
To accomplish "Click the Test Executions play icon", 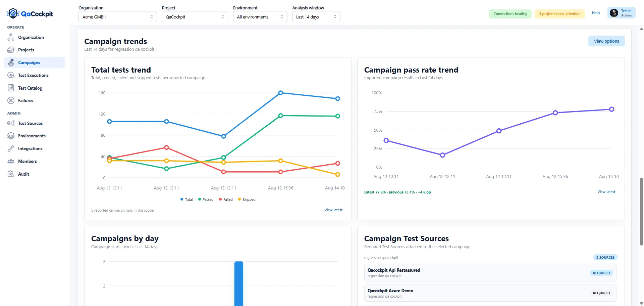I will [x=11, y=75].
